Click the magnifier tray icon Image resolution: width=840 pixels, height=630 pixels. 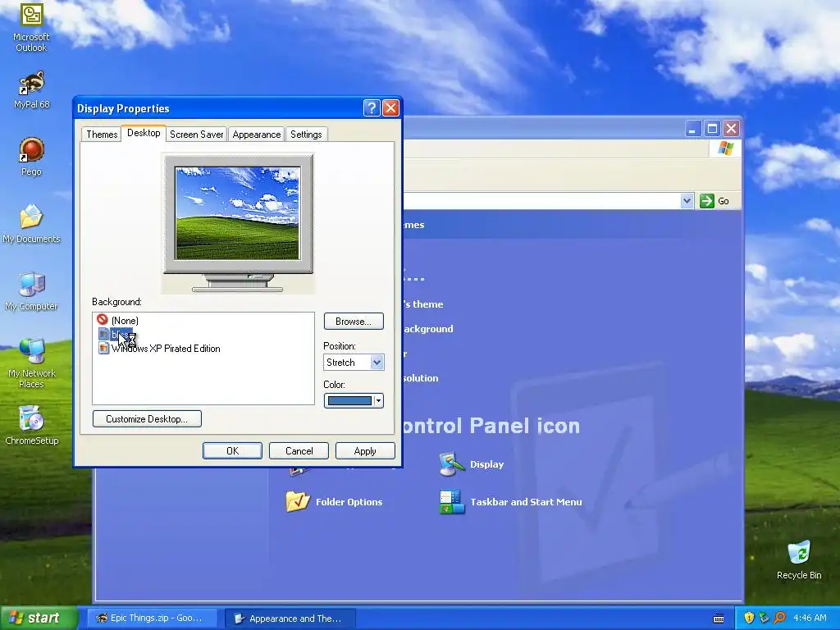tap(779, 618)
